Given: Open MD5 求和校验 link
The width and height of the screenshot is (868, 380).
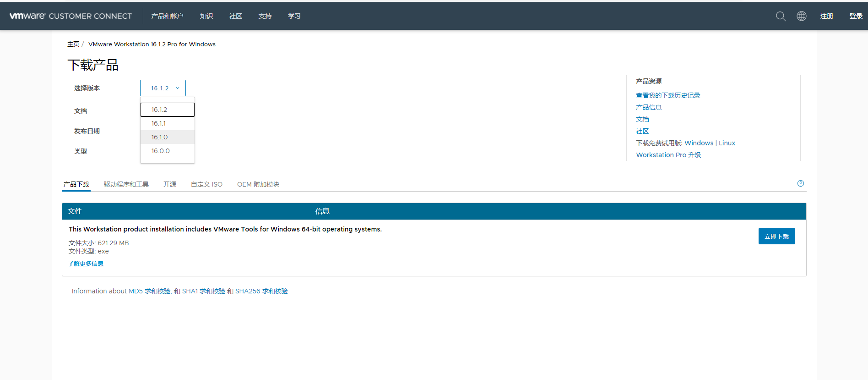Looking at the screenshot, I should 150,291.
